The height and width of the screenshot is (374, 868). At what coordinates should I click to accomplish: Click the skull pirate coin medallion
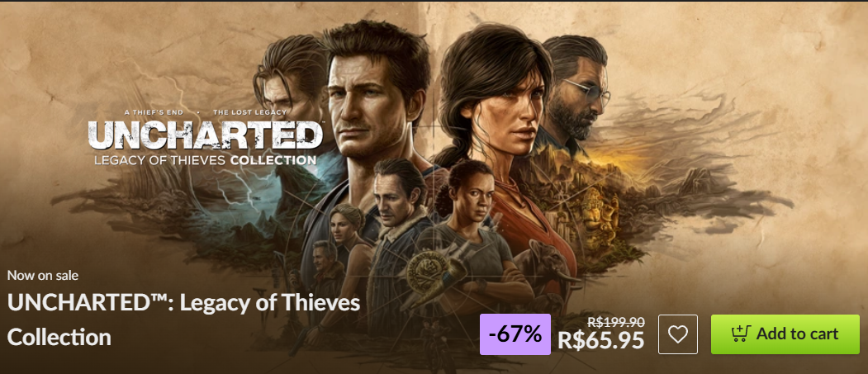click(x=425, y=269)
